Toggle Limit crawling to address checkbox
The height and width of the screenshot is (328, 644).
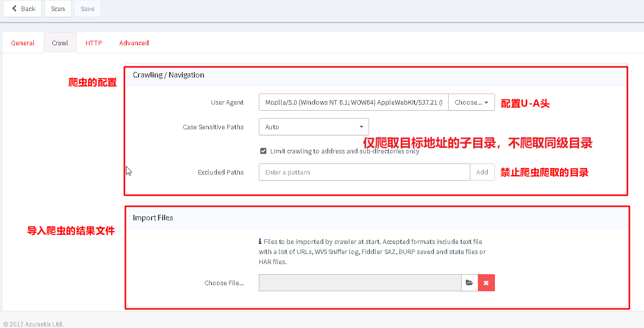click(x=263, y=151)
